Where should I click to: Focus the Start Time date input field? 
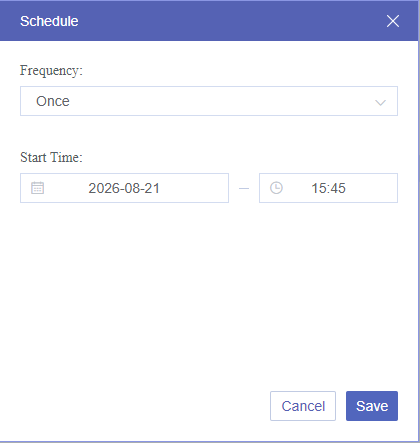pyautogui.click(x=124, y=188)
